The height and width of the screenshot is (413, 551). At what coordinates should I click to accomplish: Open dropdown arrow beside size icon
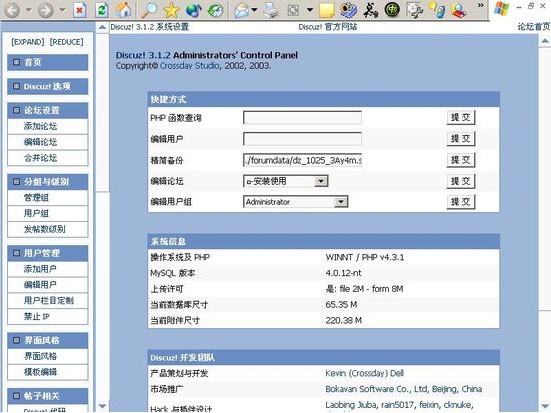pyautogui.click(x=310, y=10)
